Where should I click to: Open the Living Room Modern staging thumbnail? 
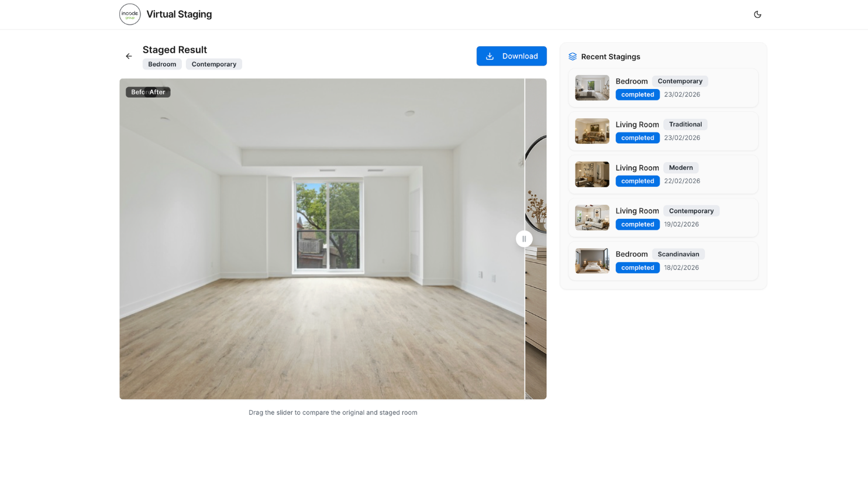(592, 174)
